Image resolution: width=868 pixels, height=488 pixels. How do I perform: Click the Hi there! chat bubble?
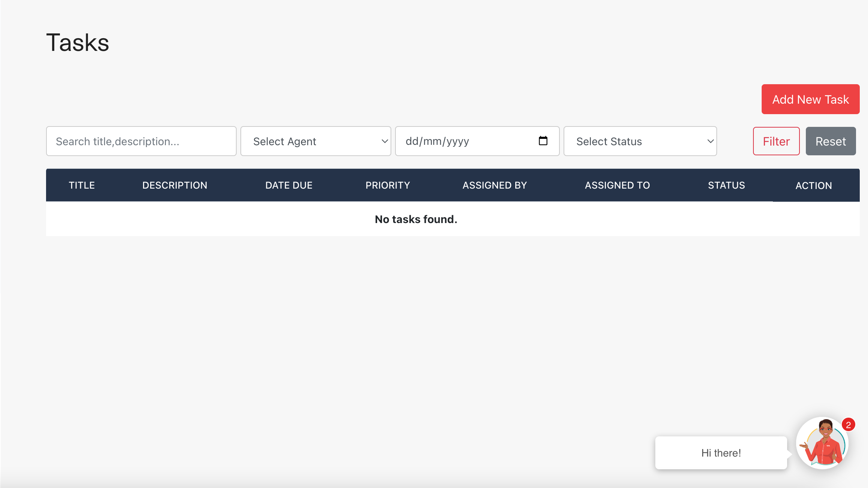(x=721, y=453)
